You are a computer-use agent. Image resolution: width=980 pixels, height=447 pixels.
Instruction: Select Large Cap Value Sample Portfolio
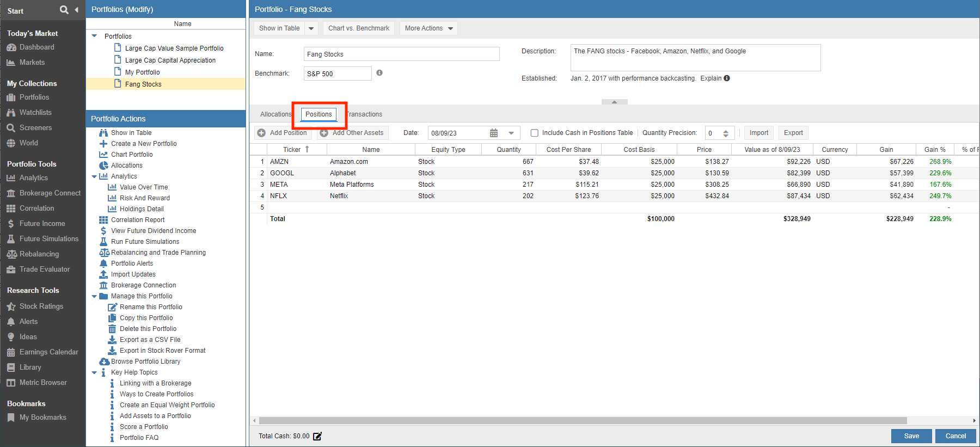pos(174,48)
